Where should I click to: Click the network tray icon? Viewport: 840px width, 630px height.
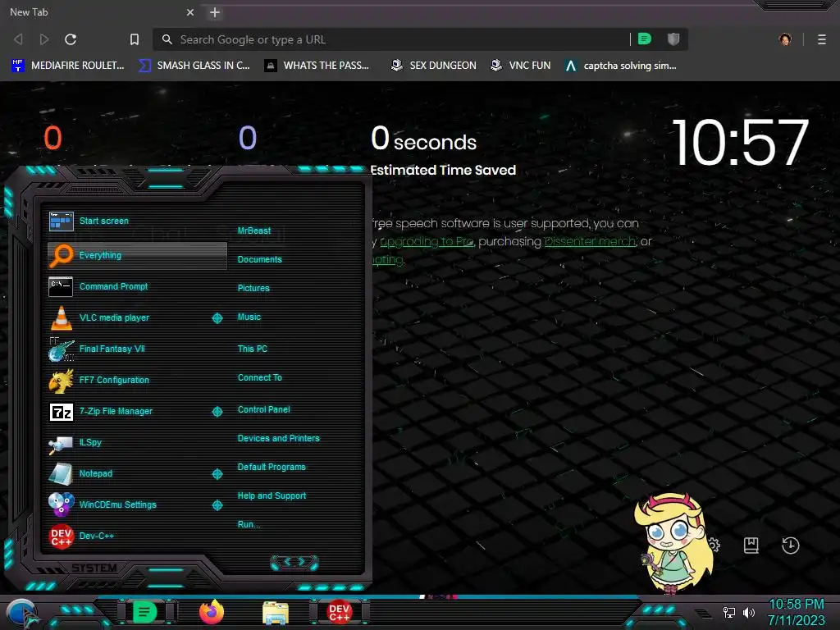[x=729, y=612]
